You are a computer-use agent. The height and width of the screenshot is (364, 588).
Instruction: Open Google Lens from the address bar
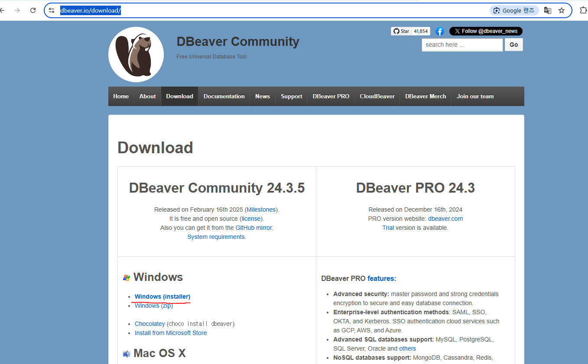point(514,10)
